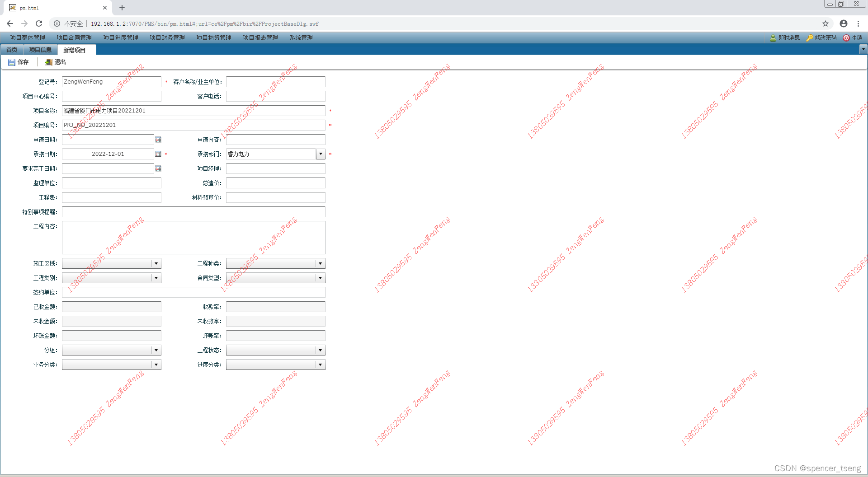The width and height of the screenshot is (868, 477).
Task: Open the calendar picker for 要求完工日期
Action: (x=158, y=168)
